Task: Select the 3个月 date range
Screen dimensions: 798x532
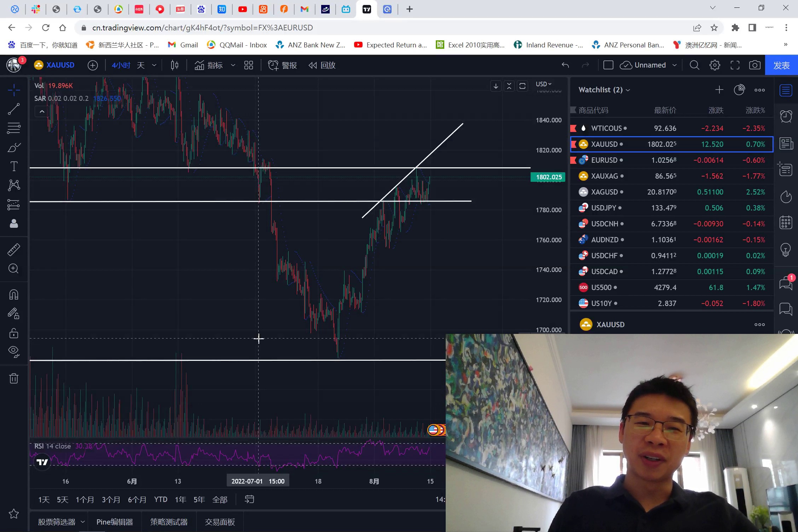Action: tap(111, 499)
